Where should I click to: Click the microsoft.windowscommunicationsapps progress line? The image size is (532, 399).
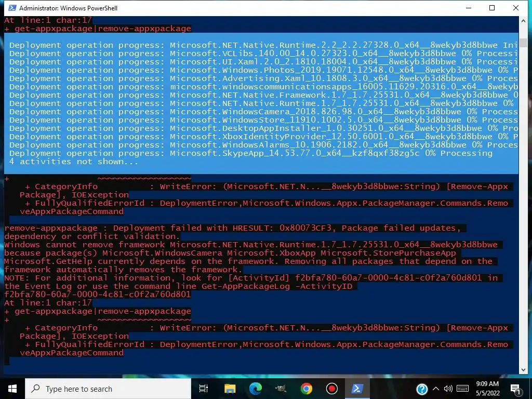[263, 87]
